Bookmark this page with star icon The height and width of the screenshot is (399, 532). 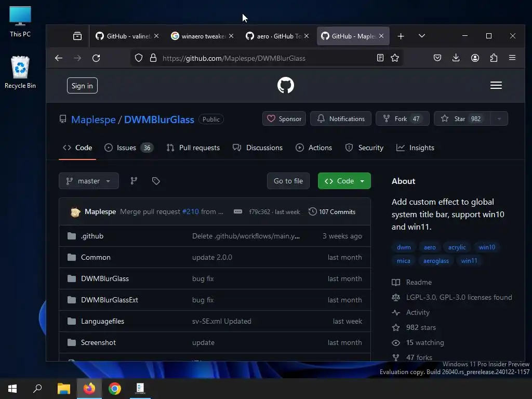click(x=395, y=58)
